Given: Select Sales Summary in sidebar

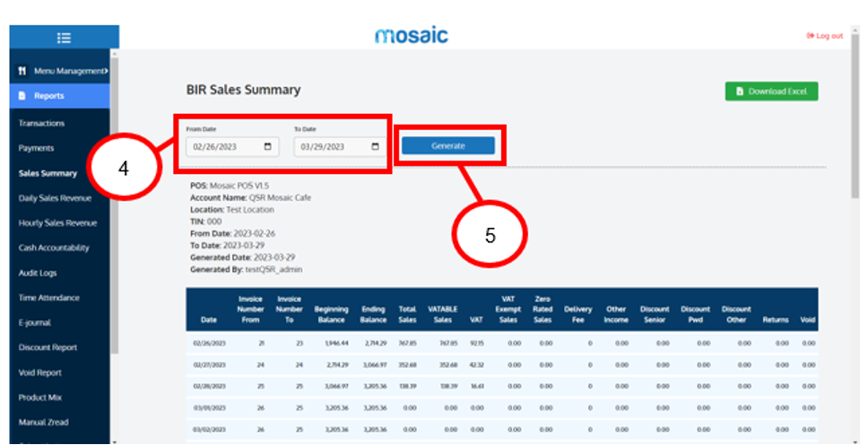Looking at the screenshot, I should click(48, 173).
